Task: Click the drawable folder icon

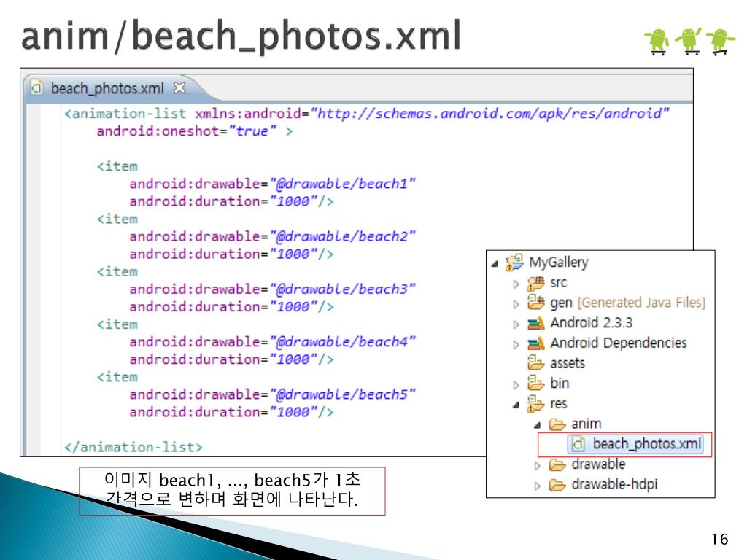Action: (557, 464)
